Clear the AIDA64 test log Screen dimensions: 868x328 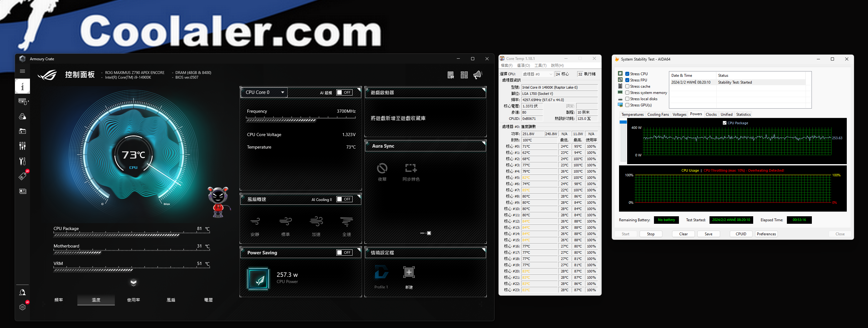683,234
